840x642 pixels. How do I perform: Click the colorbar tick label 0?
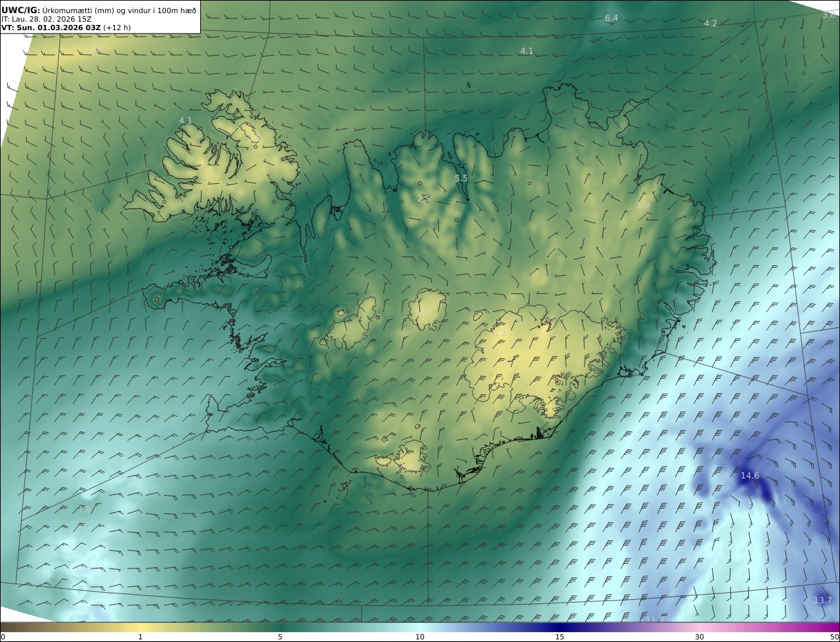(3, 637)
